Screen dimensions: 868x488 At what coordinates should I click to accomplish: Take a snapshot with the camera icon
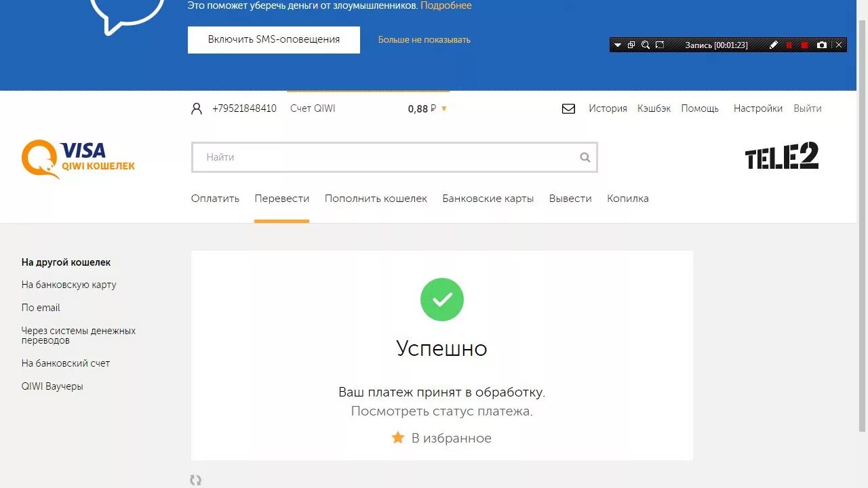pyautogui.click(x=822, y=45)
